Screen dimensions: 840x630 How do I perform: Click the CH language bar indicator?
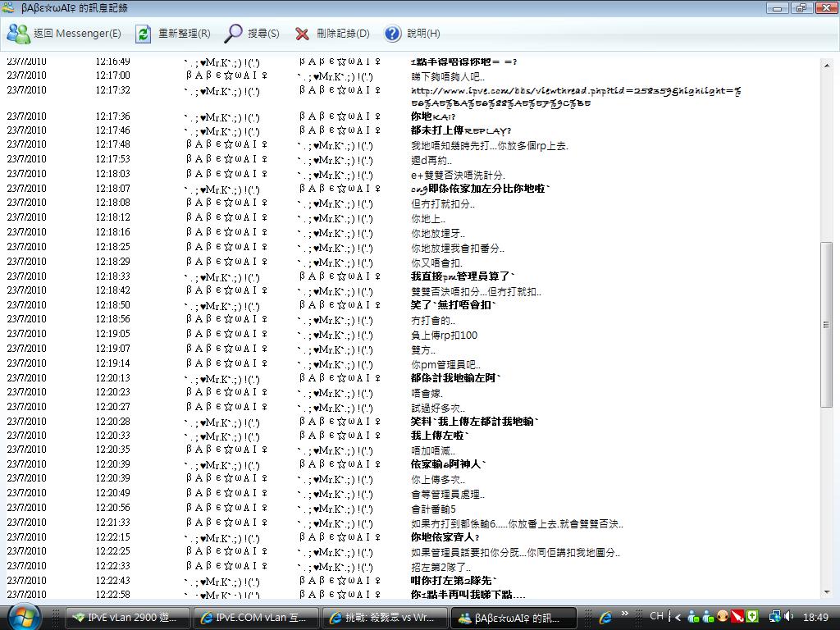pyautogui.click(x=656, y=617)
